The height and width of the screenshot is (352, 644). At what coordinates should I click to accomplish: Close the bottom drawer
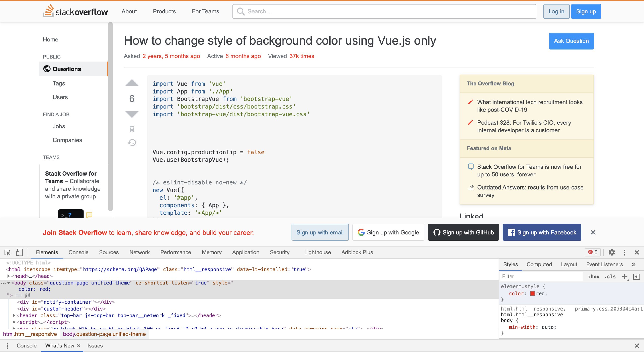637,346
